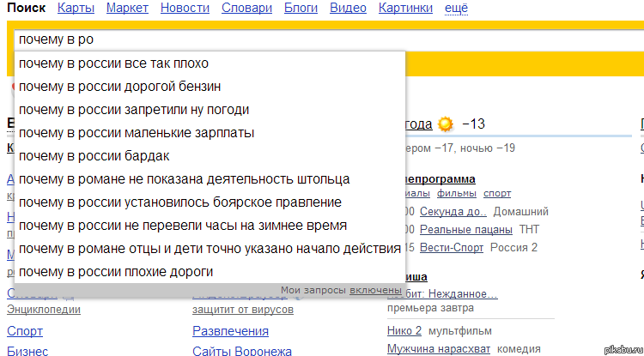Click the sun weather icon
Screen dimensions: 644x356
tap(445, 124)
